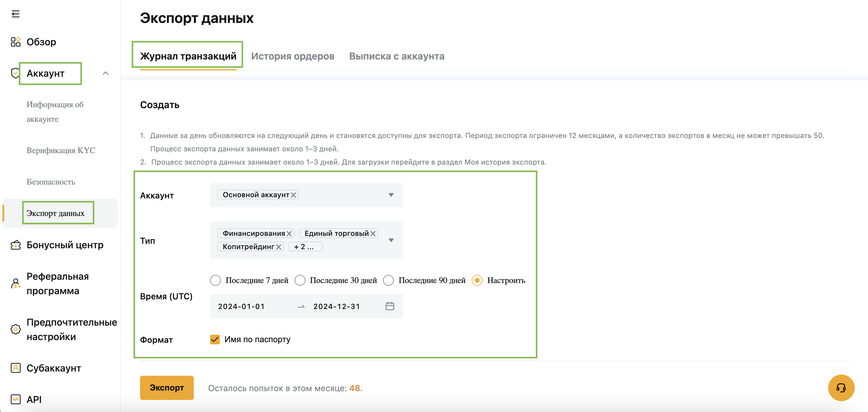Open the calendar date picker icon
Screen dimensions: 868x412
coord(390,306)
